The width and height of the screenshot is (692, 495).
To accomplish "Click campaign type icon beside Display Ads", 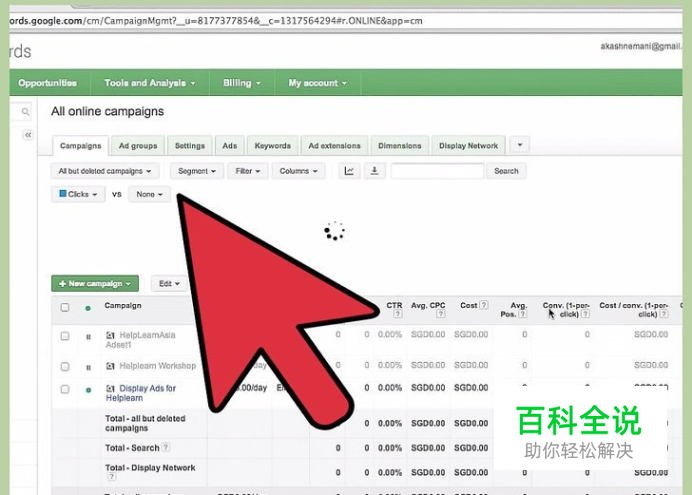I will click(x=110, y=389).
